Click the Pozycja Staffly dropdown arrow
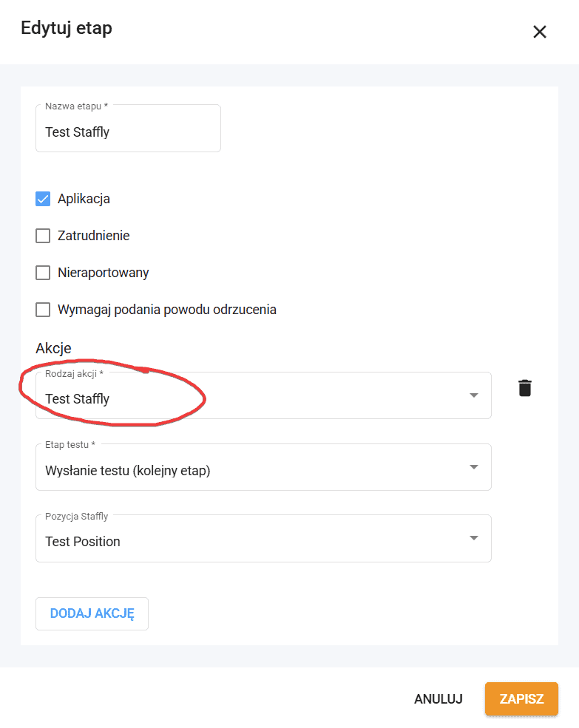Viewport: 579px width, 728px height. [x=474, y=538]
